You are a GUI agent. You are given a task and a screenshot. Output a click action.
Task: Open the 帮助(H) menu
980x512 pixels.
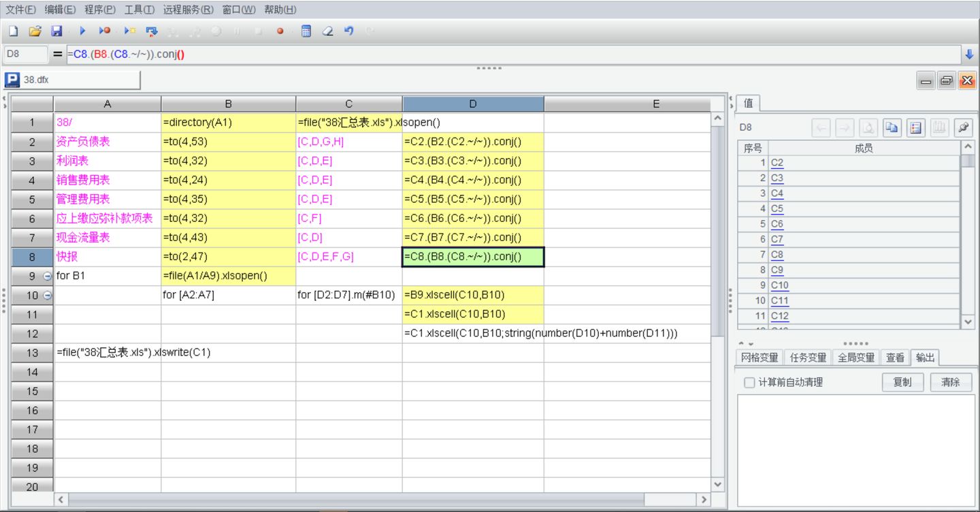(x=280, y=10)
